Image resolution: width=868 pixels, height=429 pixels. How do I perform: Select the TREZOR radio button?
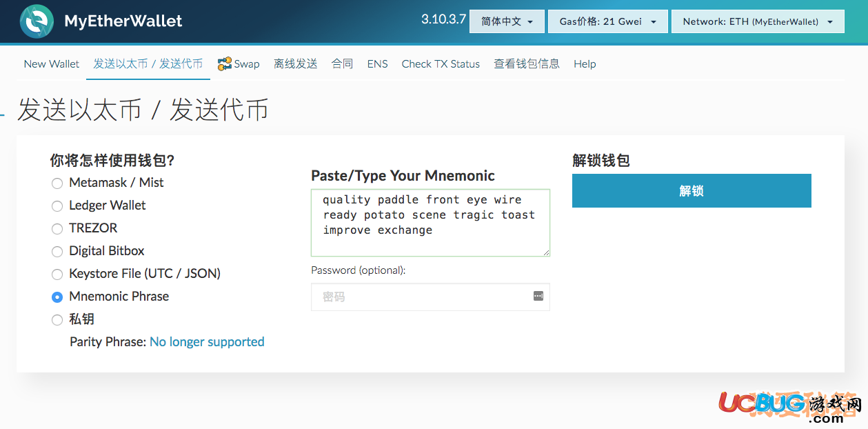(x=57, y=229)
